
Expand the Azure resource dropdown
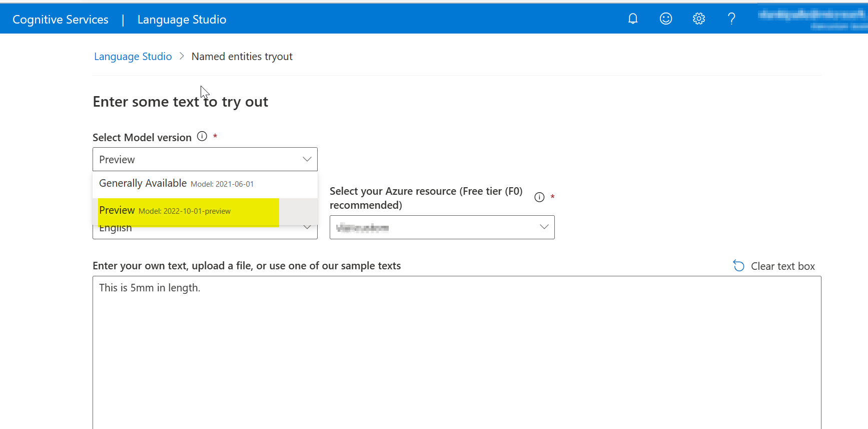[x=442, y=227]
